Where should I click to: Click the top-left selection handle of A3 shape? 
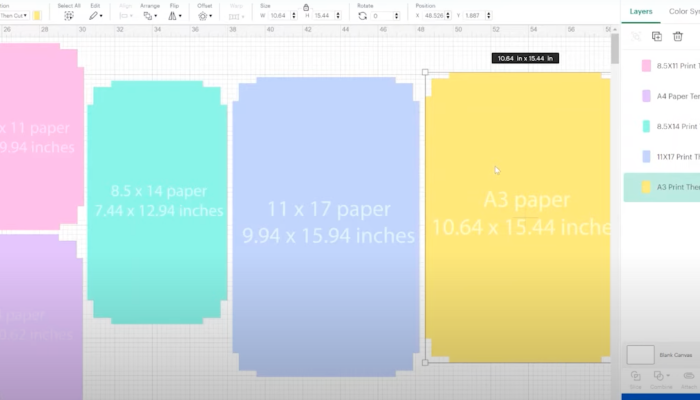[425, 72]
